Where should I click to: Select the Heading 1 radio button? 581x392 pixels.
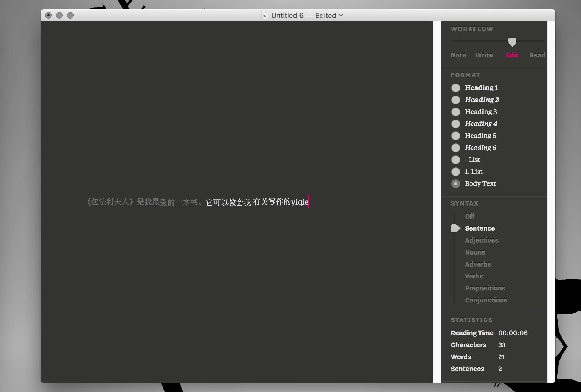(455, 88)
